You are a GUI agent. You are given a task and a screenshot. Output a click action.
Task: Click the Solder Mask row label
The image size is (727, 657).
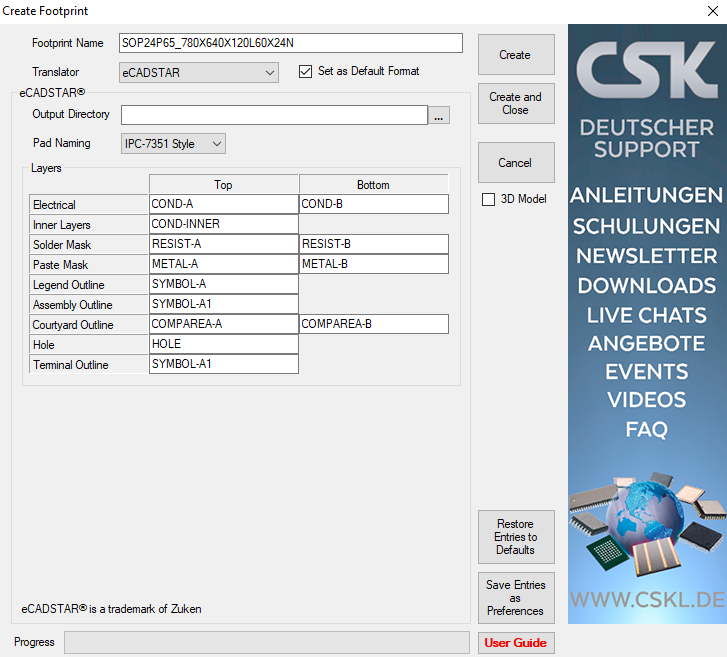click(88, 244)
